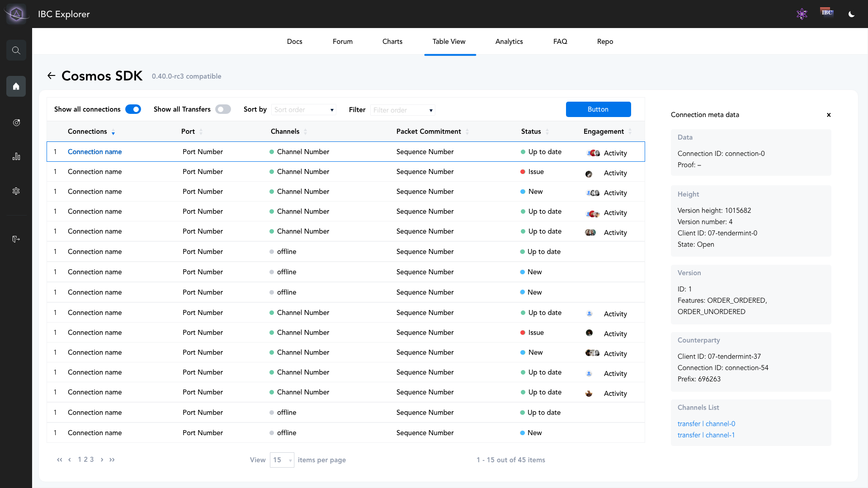Jump to last page with double-right arrows
The height and width of the screenshot is (488, 868).
coord(112,460)
